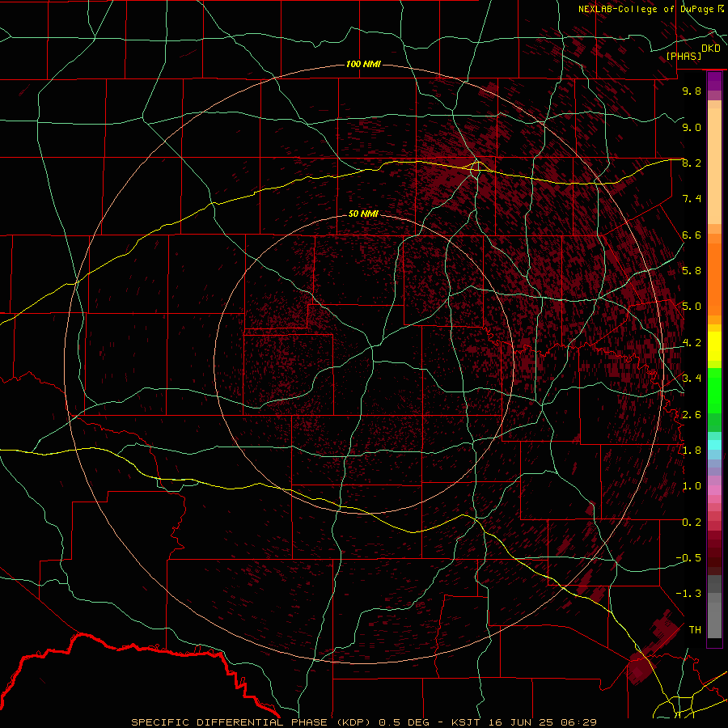Viewport: 728px width, 728px height.
Task: Click the TH threshold label on the scale
Action: point(695,629)
